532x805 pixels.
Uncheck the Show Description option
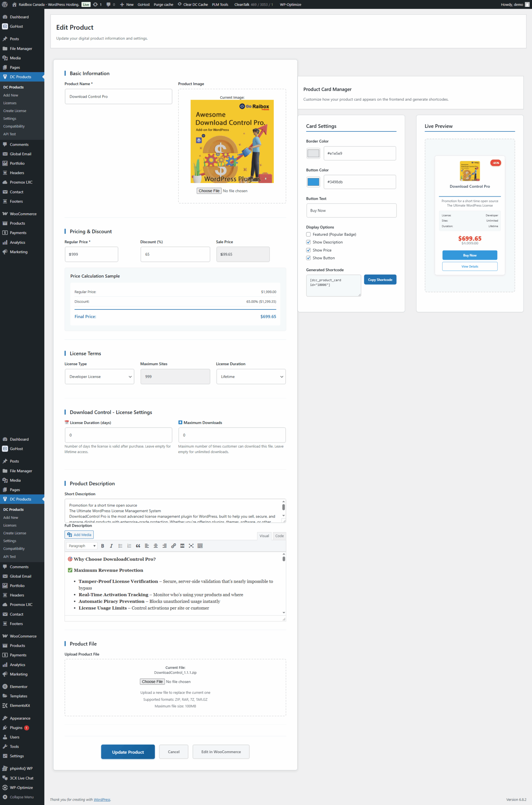308,242
